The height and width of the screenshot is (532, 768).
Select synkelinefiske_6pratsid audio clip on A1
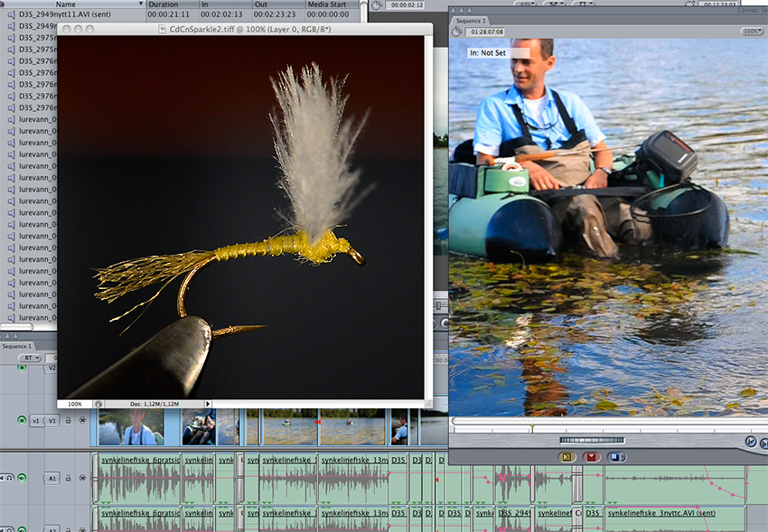(x=140, y=478)
